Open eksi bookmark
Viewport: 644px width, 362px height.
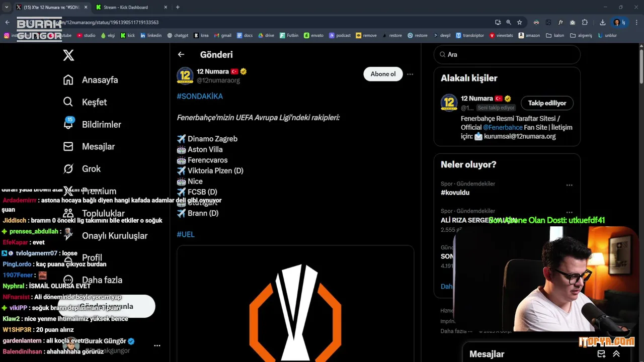pos(108,36)
